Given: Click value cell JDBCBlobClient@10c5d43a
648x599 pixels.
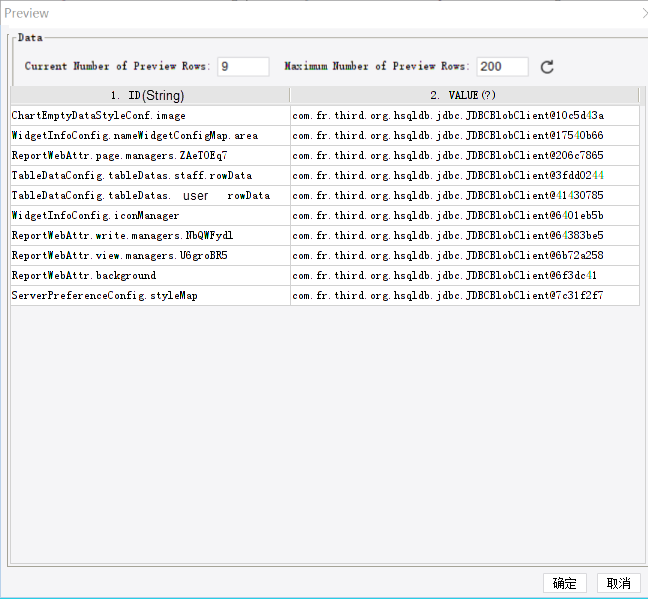Looking at the screenshot, I should [x=465, y=115].
